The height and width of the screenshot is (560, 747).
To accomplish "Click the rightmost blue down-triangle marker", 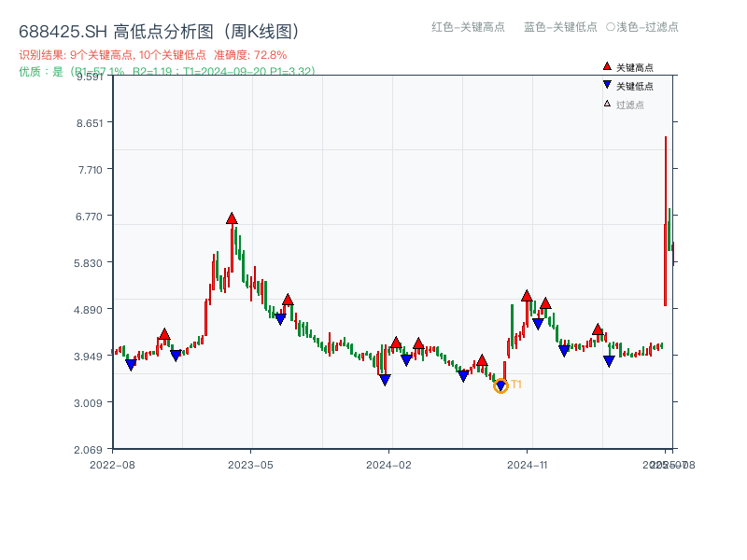I will point(609,359).
